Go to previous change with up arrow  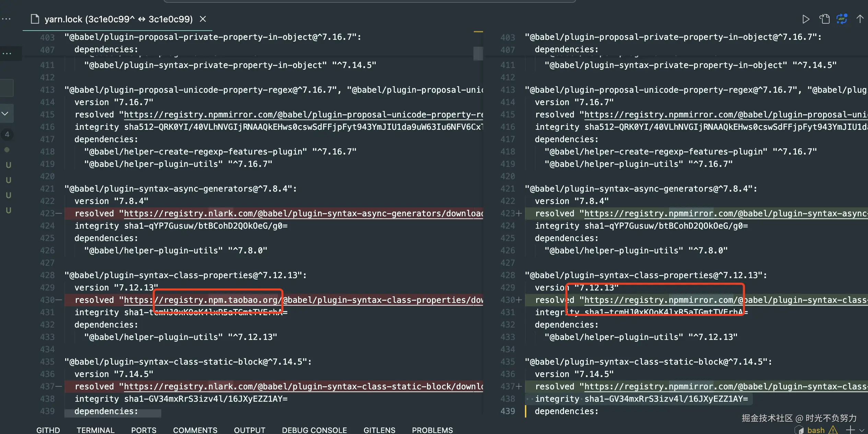pyautogui.click(x=860, y=19)
